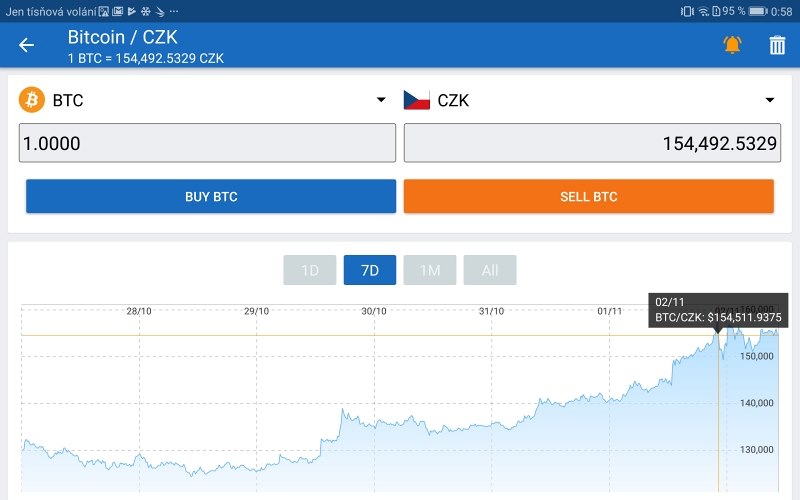The width and height of the screenshot is (800, 500).
Task: Focus the CZK amount field
Action: point(592,143)
